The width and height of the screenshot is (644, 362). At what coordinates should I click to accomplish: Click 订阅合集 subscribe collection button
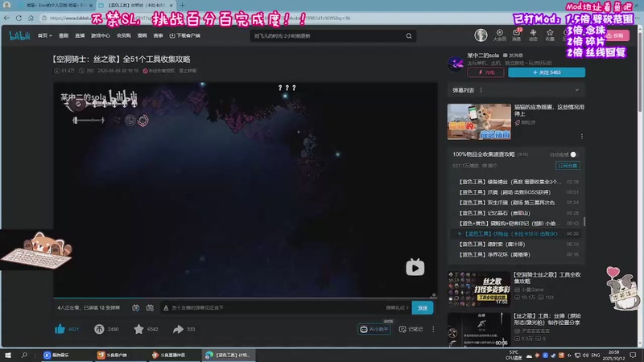pyautogui.click(x=568, y=166)
